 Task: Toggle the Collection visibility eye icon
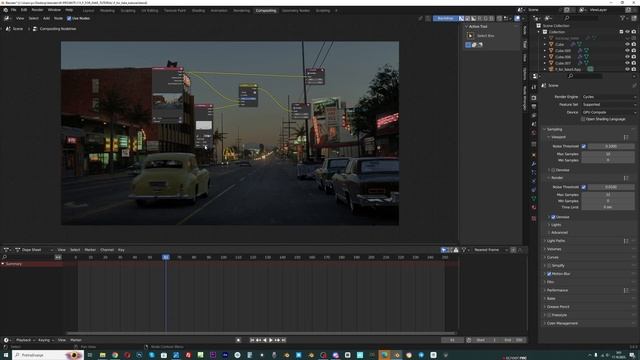point(627,32)
